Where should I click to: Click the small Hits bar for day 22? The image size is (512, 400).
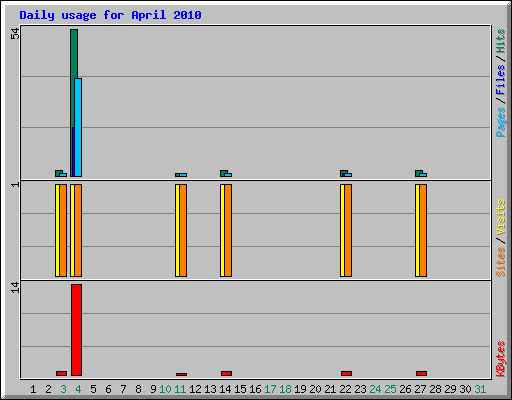pyautogui.click(x=343, y=173)
